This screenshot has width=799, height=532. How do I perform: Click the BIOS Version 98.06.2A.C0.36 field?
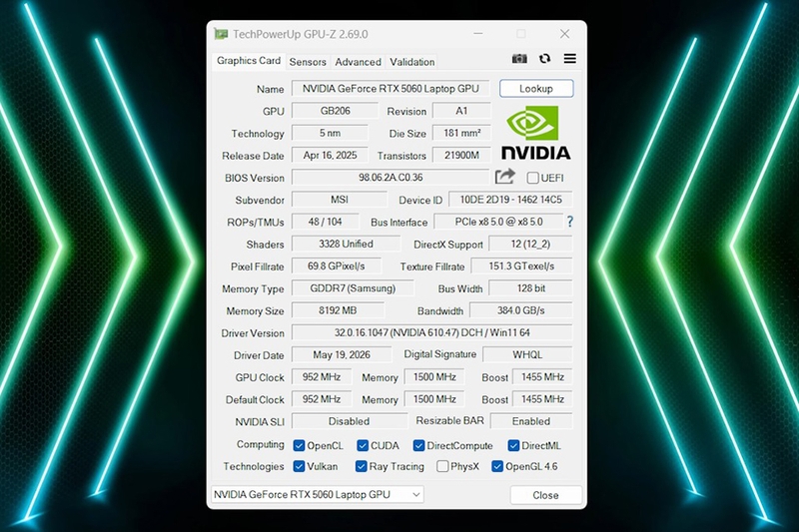pos(391,178)
